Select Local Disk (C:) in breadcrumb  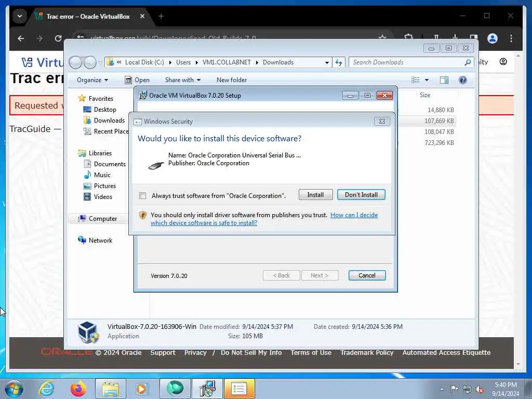(144, 62)
